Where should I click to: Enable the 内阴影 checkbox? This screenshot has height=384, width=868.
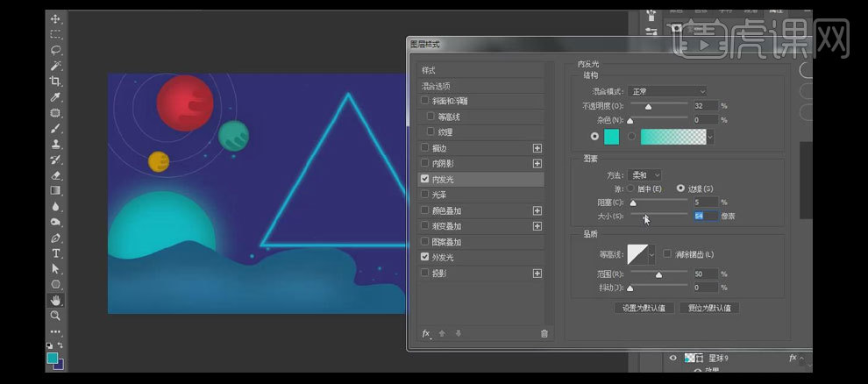pos(424,163)
